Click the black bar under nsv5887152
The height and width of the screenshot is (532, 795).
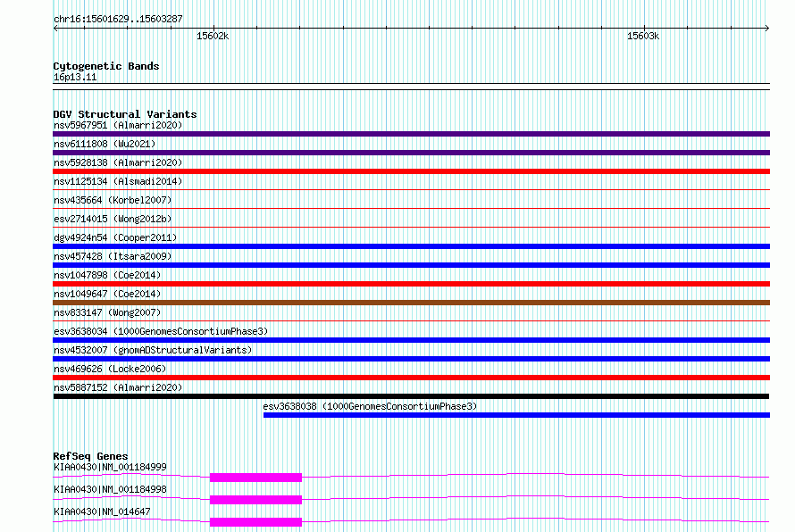(411, 396)
